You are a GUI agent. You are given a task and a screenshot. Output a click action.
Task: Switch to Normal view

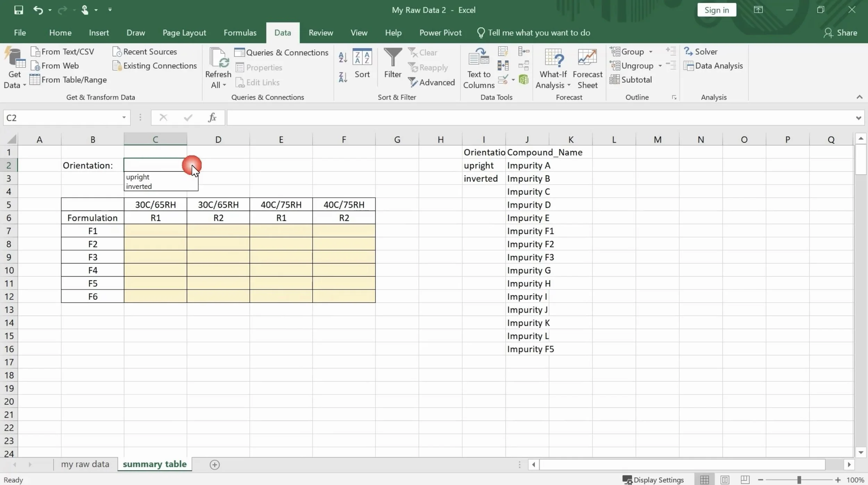coord(704,480)
